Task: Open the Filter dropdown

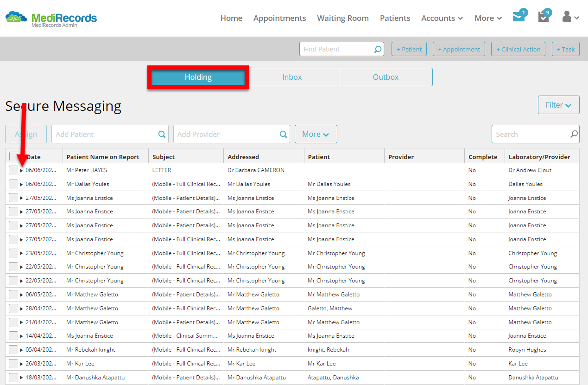Action: pyautogui.click(x=558, y=105)
